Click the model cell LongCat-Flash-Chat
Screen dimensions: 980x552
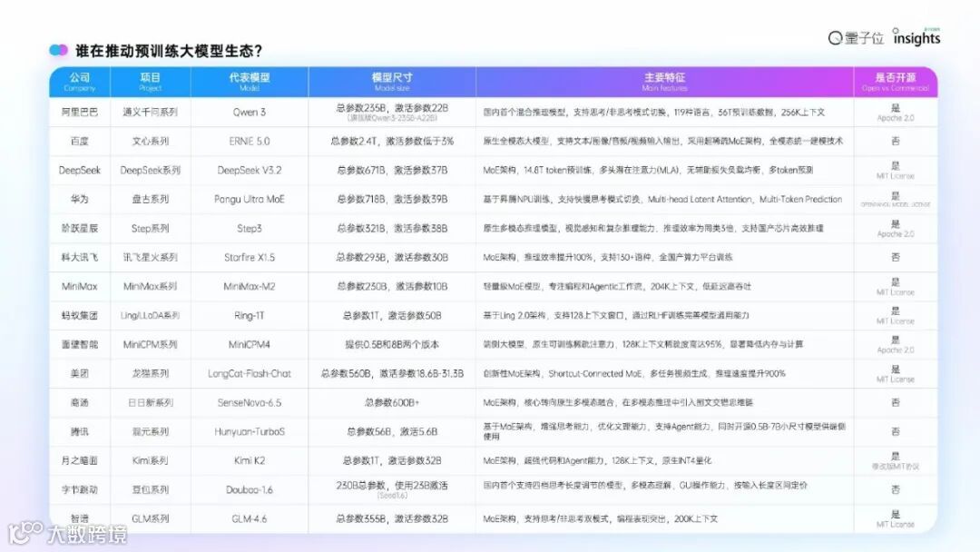pos(250,373)
